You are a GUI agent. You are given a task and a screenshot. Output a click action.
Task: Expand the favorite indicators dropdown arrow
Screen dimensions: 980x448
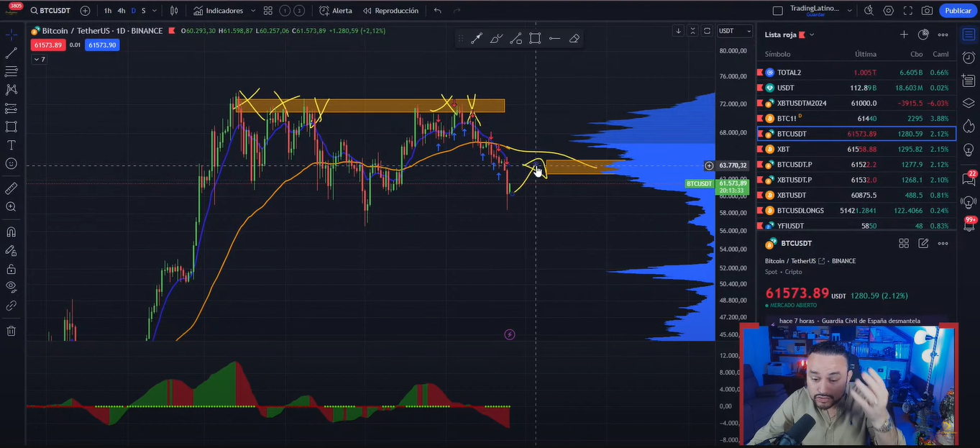253,11
